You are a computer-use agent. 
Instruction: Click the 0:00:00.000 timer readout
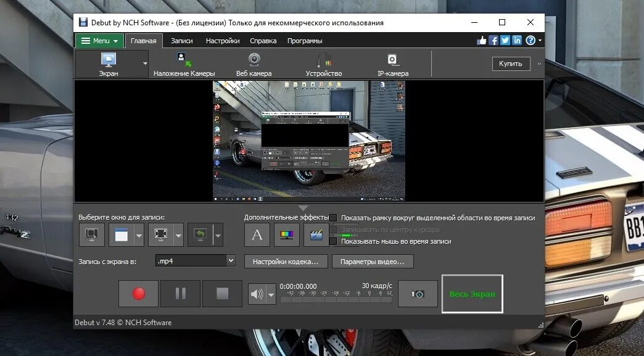click(x=298, y=286)
